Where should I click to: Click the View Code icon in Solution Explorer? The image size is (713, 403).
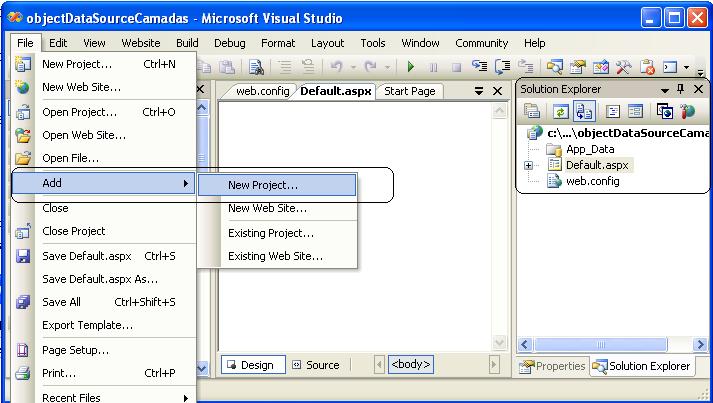[x=613, y=111]
